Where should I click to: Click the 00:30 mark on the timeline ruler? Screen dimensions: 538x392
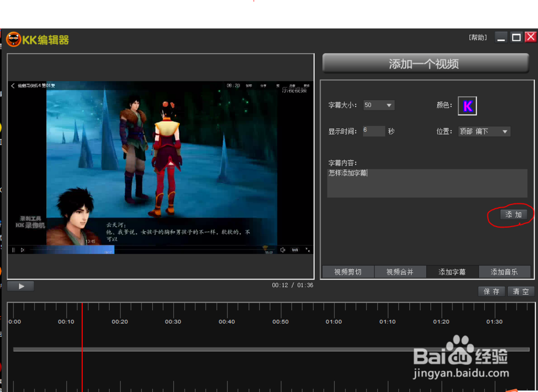click(173, 322)
